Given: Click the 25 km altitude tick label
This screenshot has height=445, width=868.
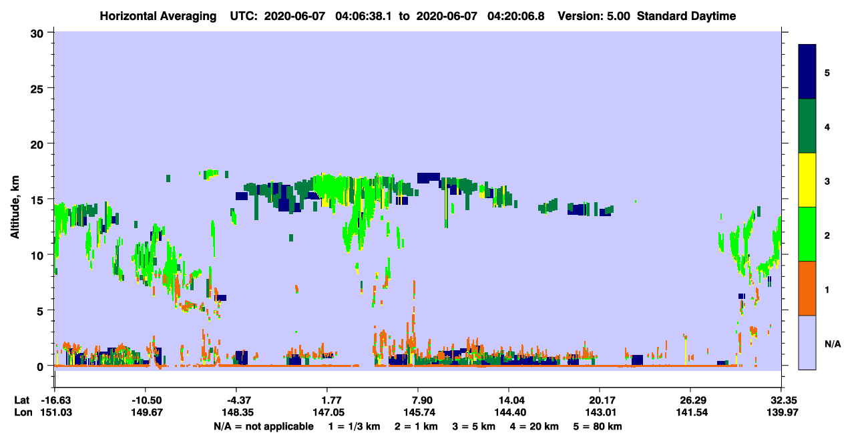Looking at the screenshot, I should [x=38, y=88].
